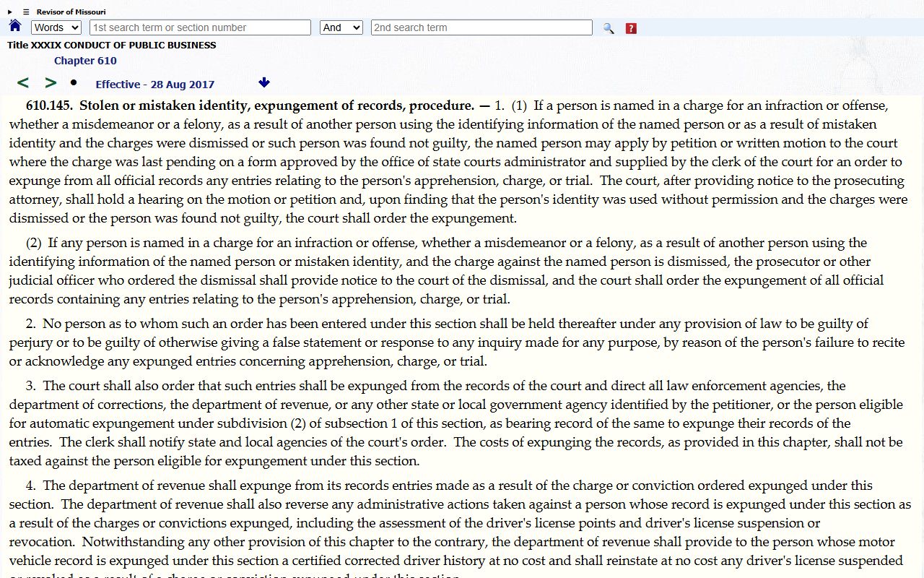The image size is (924, 578).
Task: Click section number 610.145 heading text
Action: pyautogui.click(x=49, y=105)
